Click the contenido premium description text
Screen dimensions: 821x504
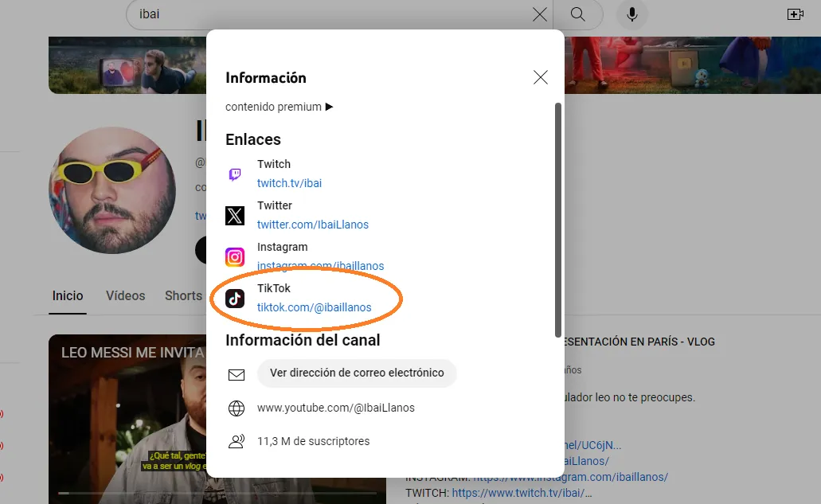(x=279, y=107)
